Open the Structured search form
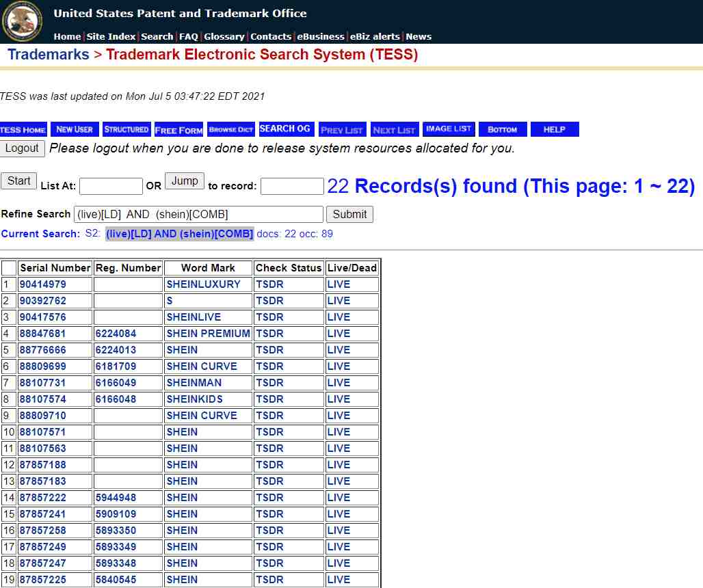The image size is (703, 588). click(127, 129)
